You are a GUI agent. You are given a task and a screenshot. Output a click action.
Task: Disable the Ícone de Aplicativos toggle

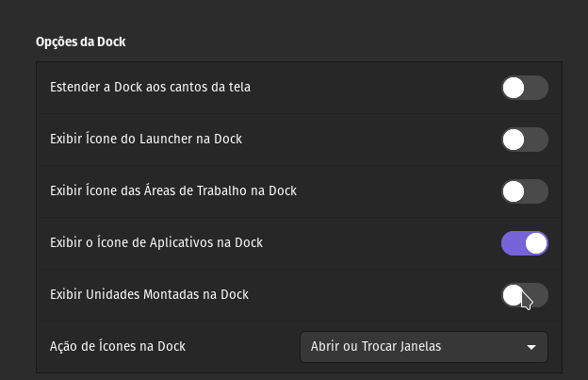525,243
